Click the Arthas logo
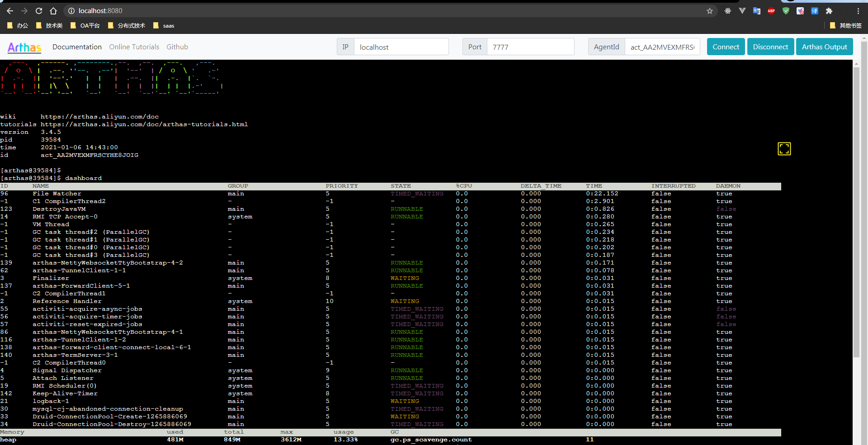The width and height of the screenshot is (868, 445). [x=24, y=47]
